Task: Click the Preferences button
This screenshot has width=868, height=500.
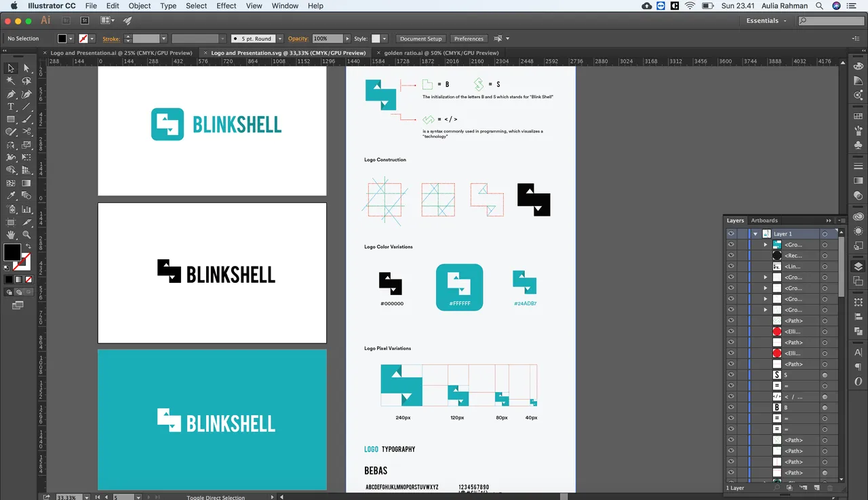Action: (469, 39)
